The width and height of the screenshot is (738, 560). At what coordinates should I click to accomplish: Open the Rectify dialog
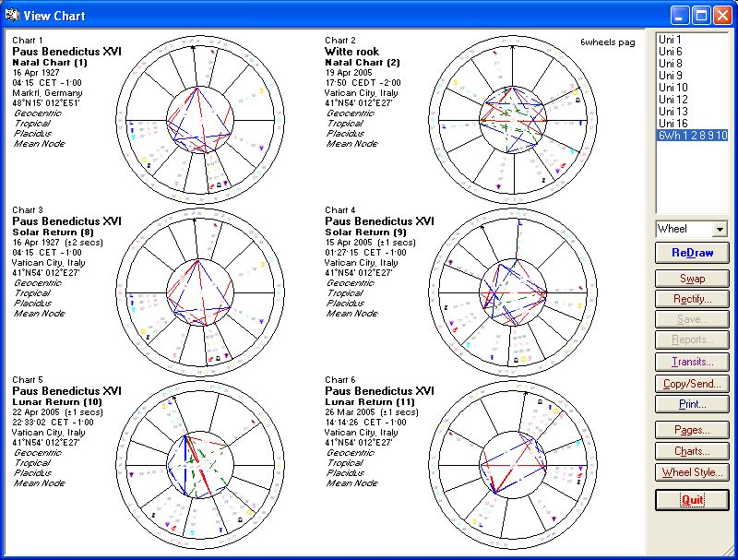pos(692,299)
